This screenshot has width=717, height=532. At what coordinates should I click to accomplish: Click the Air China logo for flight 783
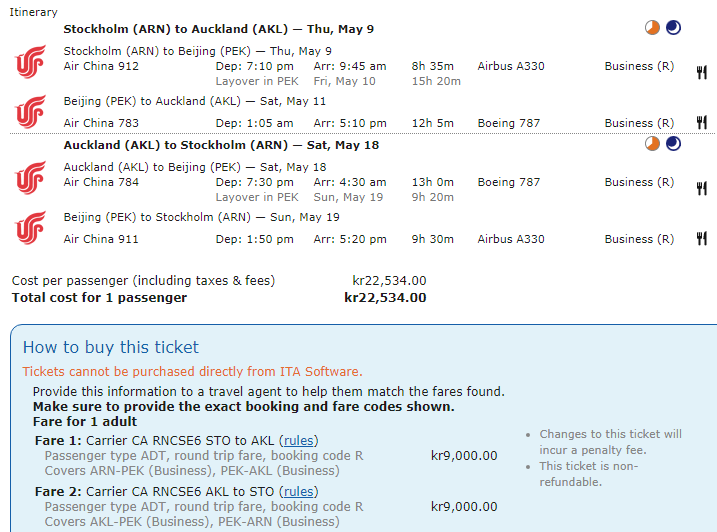[x=30, y=112]
